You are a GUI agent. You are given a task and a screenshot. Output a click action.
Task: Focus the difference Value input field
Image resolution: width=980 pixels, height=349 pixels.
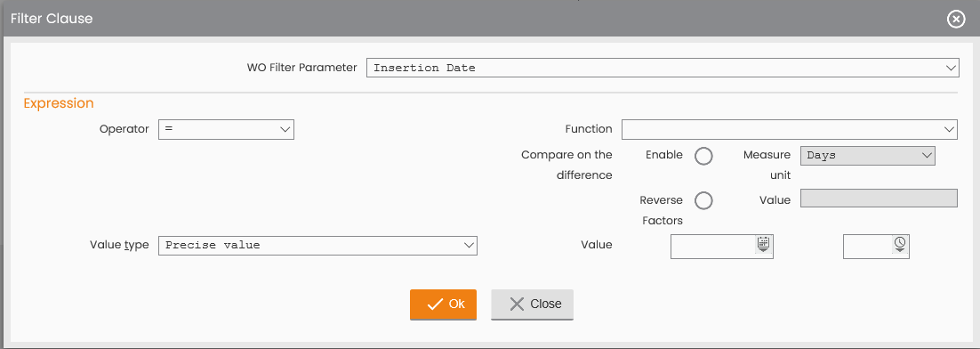pyautogui.click(x=879, y=199)
